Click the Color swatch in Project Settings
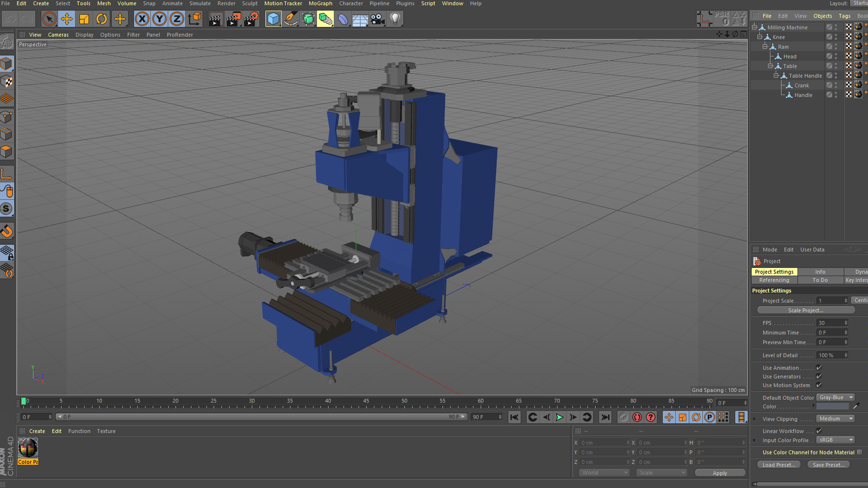868x488 pixels. pyautogui.click(x=832, y=406)
